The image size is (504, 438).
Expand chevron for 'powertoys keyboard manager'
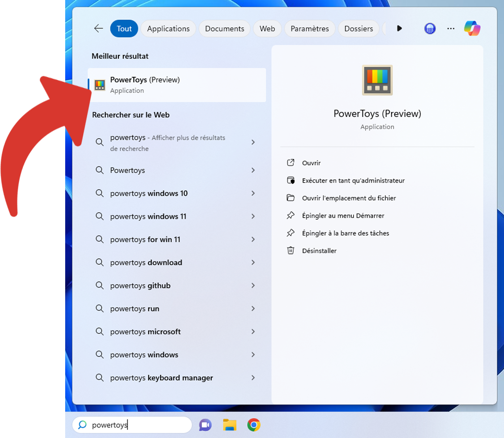(x=253, y=378)
